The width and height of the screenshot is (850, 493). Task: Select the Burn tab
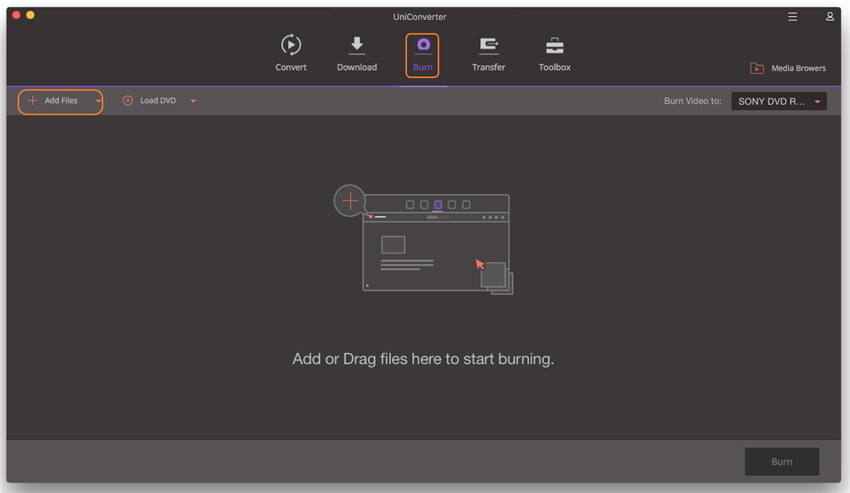pyautogui.click(x=422, y=55)
